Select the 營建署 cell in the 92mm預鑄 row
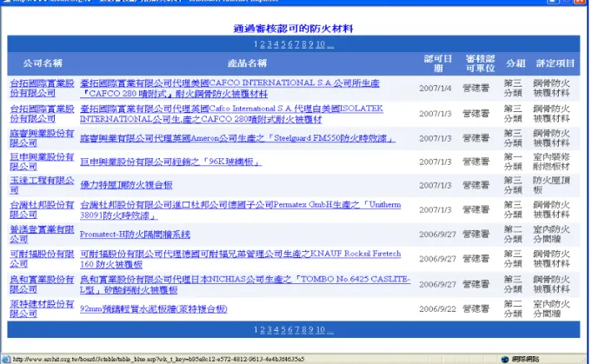The height and width of the screenshot is (364, 592). click(x=476, y=309)
